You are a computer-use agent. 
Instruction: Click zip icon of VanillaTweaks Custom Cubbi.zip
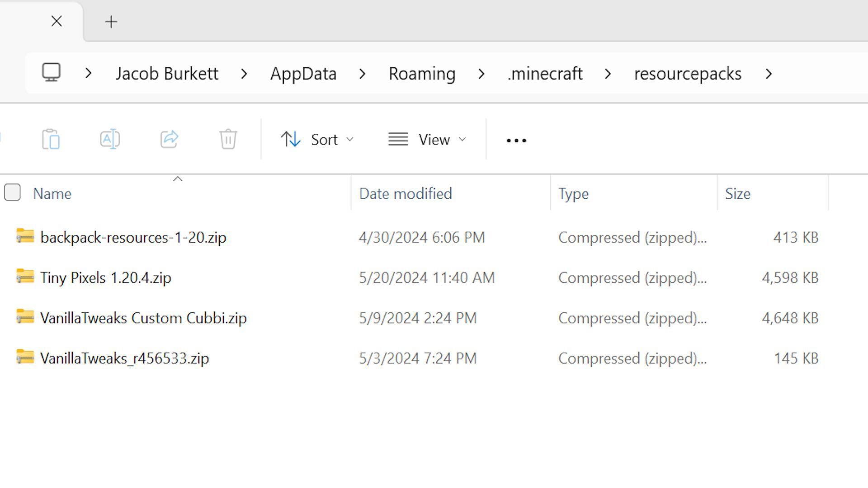(25, 316)
